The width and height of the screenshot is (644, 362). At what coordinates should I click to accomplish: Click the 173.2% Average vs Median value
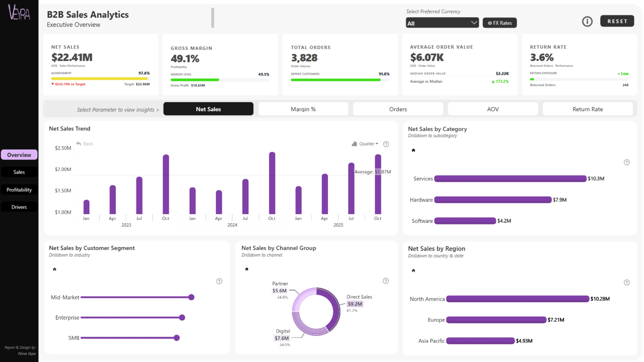coord(500,81)
